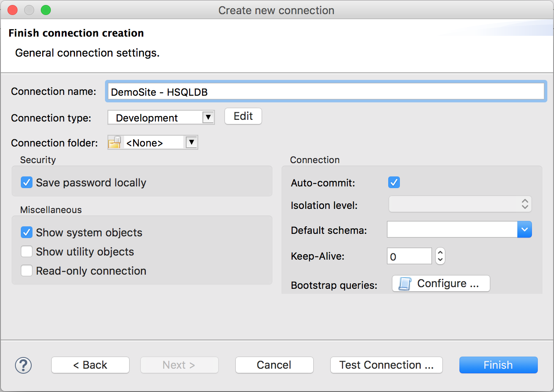Toggle Save password locally checkbox
This screenshot has height=392, width=554.
27,183
